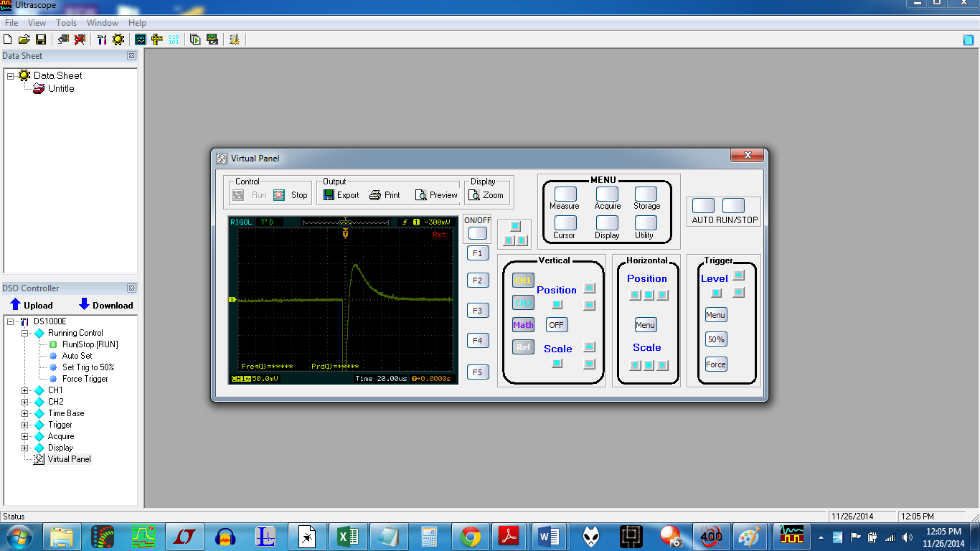This screenshot has width=980, height=551.
Task: Click Vertical Position up arrow
Action: 590,288
